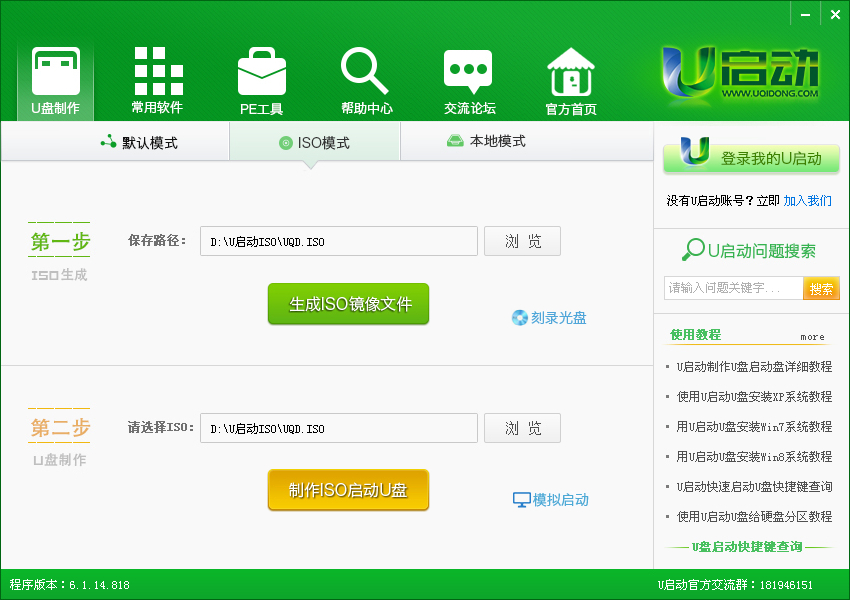Open 交流论坛 speech bubble icon
850x600 pixels.
pyautogui.click(x=468, y=72)
